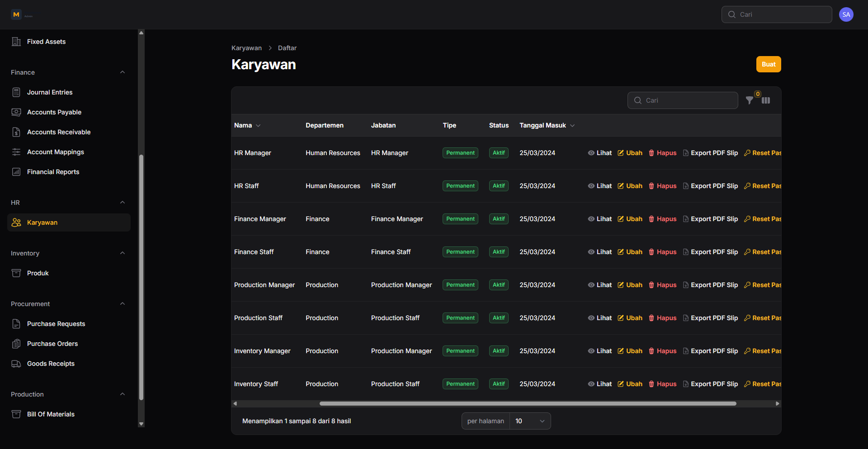The height and width of the screenshot is (449, 868).
Task: Click the sidebar vertical scrollbar thumb
Action: (141, 277)
